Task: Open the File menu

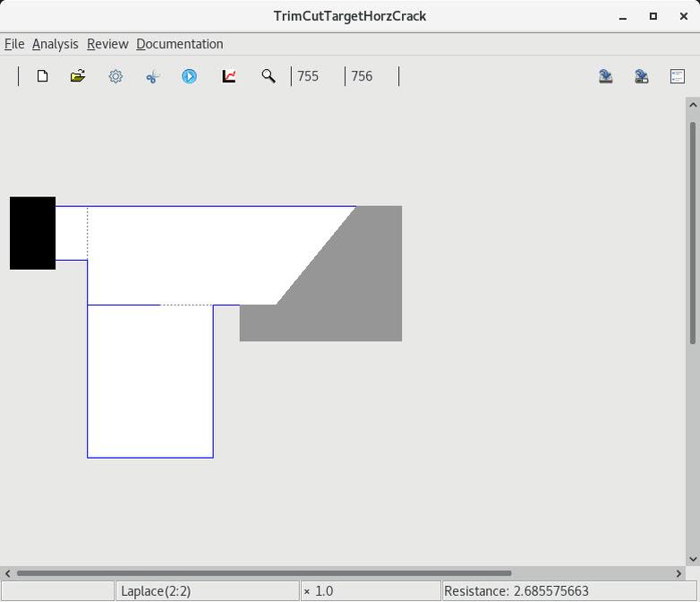Action: coord(14,44)
